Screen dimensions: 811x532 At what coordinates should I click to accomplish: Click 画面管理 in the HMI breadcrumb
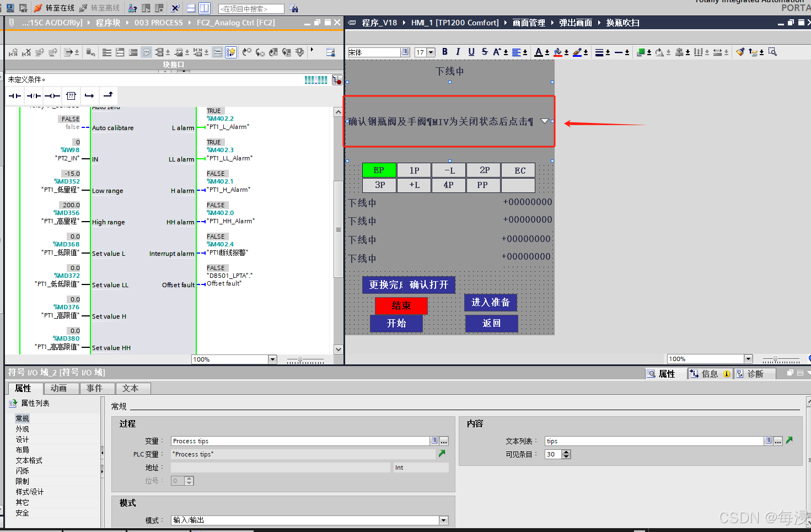click(x=528, y=23)
